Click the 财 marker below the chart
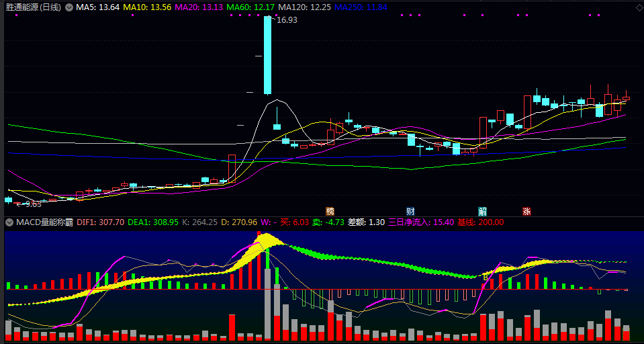The height and width of the screenshot is (344, 644). coord(410,212)
